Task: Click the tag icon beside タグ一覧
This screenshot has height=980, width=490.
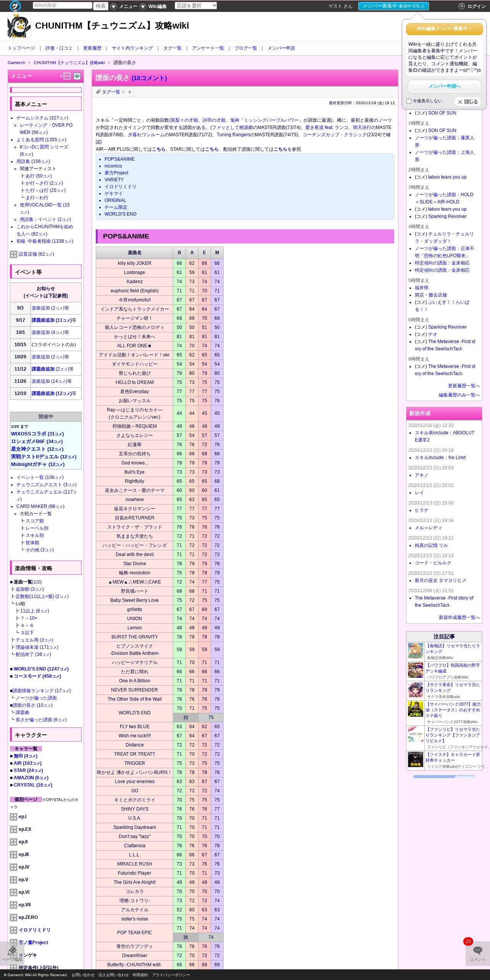Action: point(98,92)
